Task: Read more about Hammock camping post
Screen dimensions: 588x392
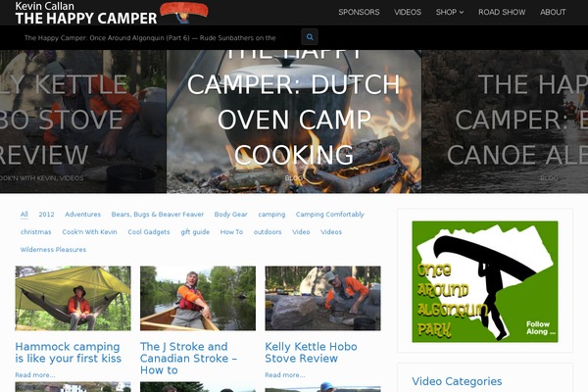Action: [35, 374]
